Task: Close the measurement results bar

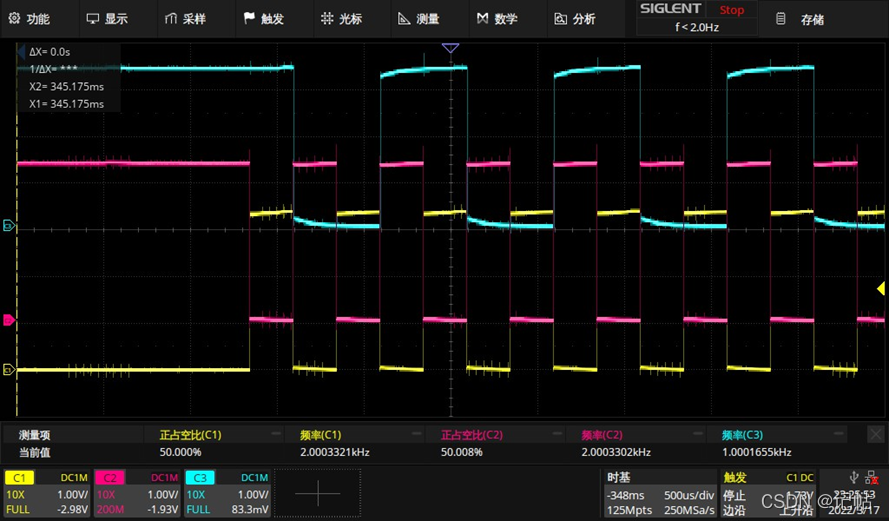Action: click(x=876, y=435)
